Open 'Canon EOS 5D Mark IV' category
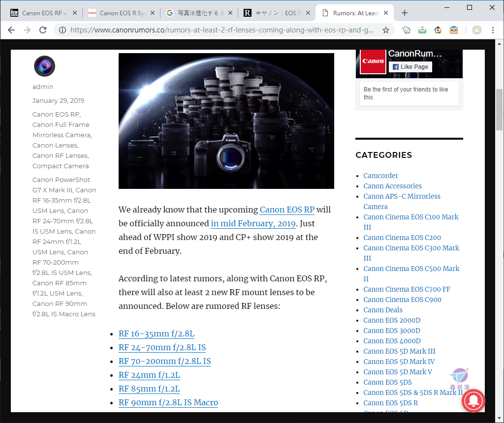Viewport: 504px width, 423px height. pyautogui.click(x=399, y=362)
